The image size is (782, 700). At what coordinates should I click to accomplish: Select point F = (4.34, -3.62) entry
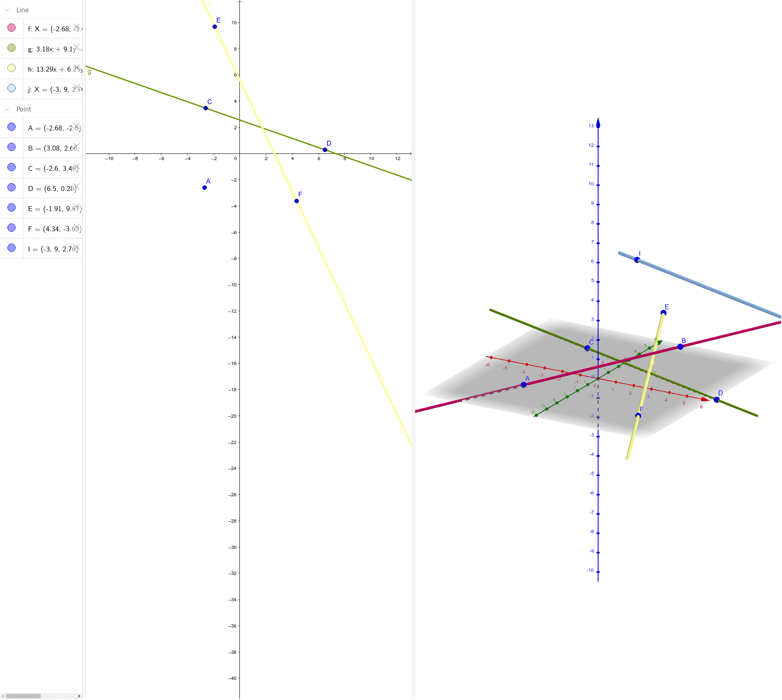click(x=55, y=229)
